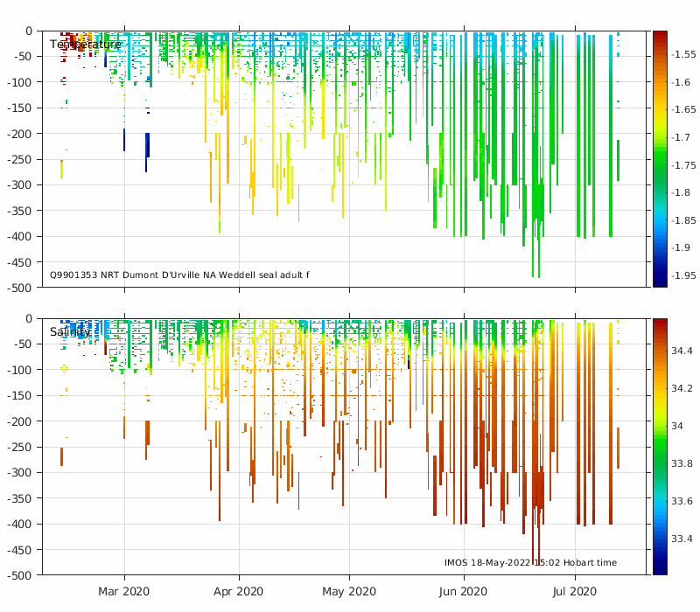Image resolution: width=700 pixels, height=612 pixels.
Task: Click the -1.55 tick on Temperature colorbar
Action: pyautogui.click(x=683, y=54)
